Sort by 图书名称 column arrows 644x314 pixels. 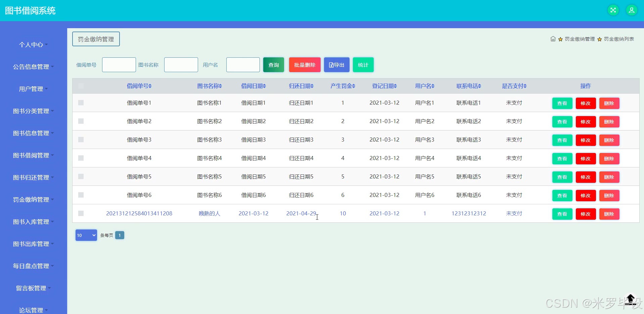coord(220,86)
